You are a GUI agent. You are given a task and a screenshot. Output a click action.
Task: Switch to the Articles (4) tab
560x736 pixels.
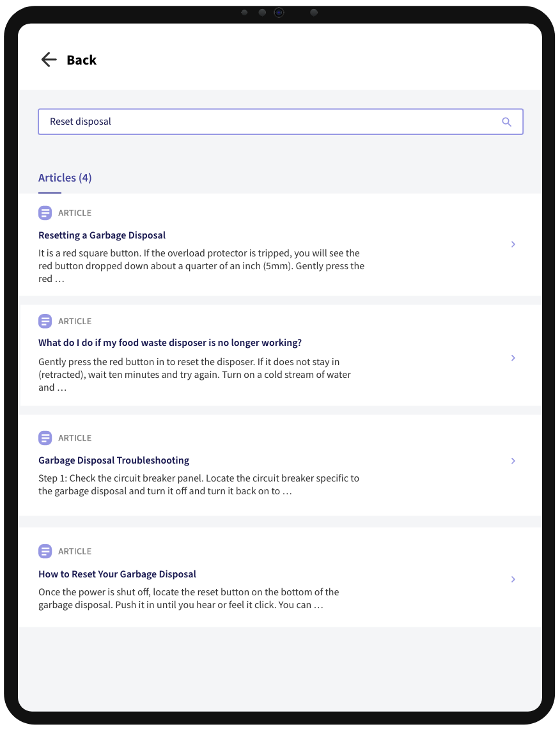pyautogui.click(x=65, y=177)
